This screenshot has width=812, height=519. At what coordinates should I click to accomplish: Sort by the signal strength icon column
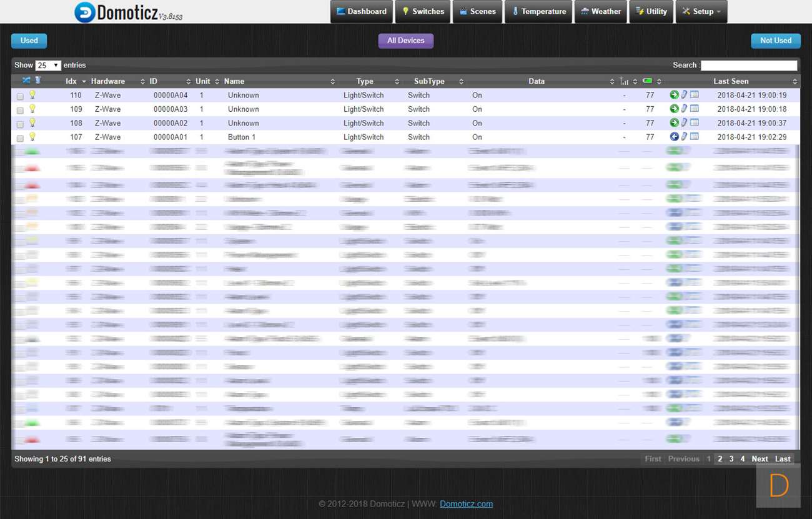click(x=624, y=81)
